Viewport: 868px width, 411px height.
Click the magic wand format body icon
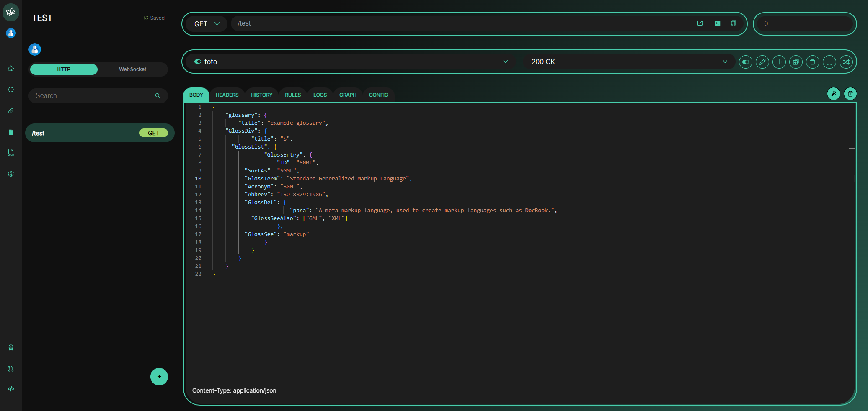[x=833, y=94]
